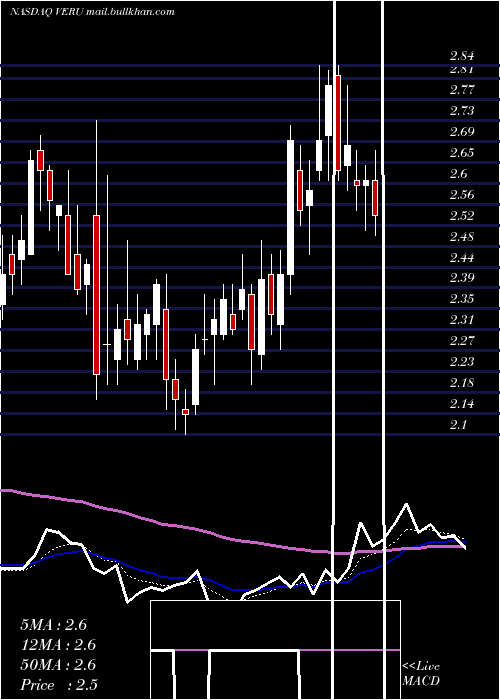Click the 50MA : 2.6 readout
Screen dimensions: 500x700
(58, 665)
